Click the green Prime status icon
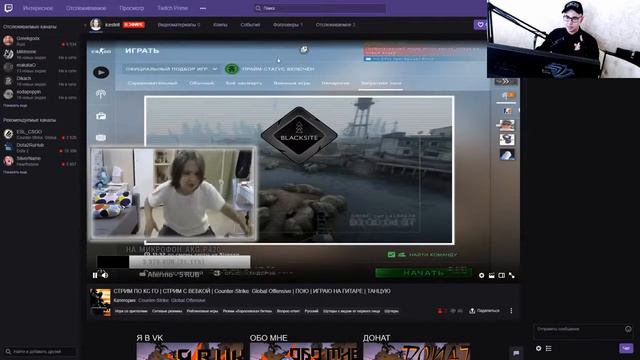The width and height of the screenshot is (640, 360). tap(231, 69)
